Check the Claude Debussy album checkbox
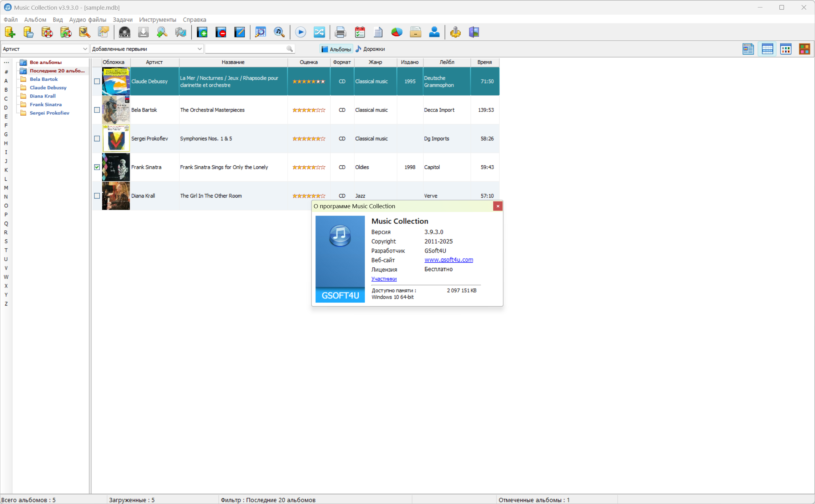Viewport: 815px width, 504px height. tap(97, 81)
